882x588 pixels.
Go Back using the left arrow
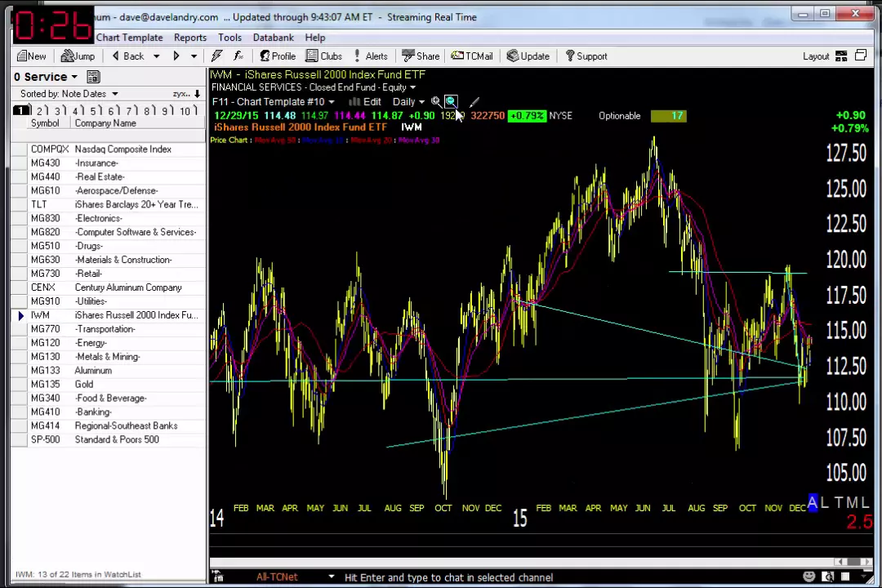pos(129,56)
